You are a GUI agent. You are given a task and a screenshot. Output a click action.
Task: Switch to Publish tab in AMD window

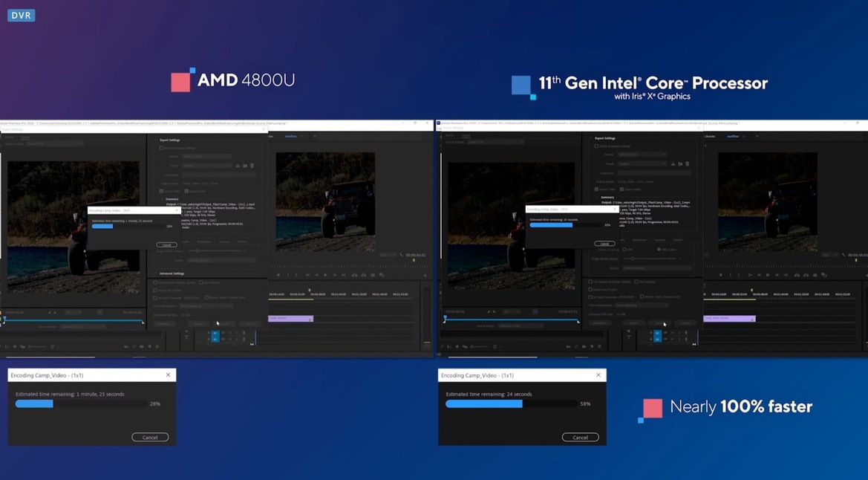coord(243,241)
